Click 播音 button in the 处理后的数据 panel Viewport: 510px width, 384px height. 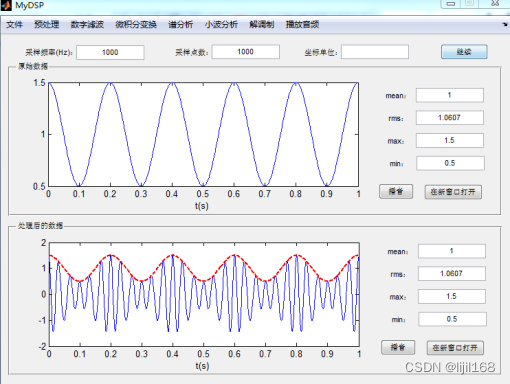coord(398,348)
